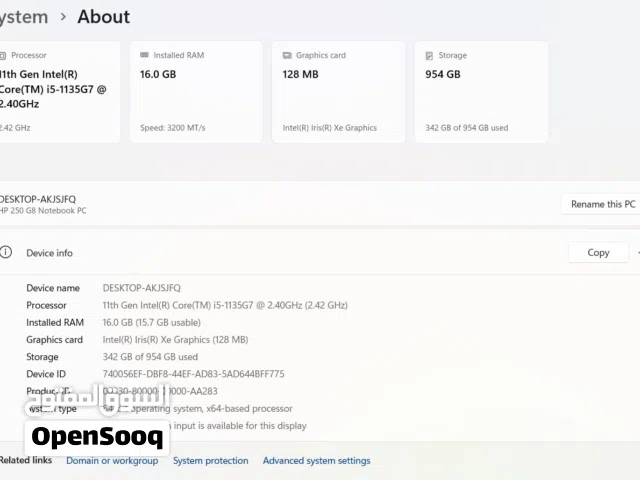The width and height of the screenshot is (640, 480).
Task: Select Intel(R) Iris(R) Xe Graphics (128 MB) text
Action: click(175, 340)
